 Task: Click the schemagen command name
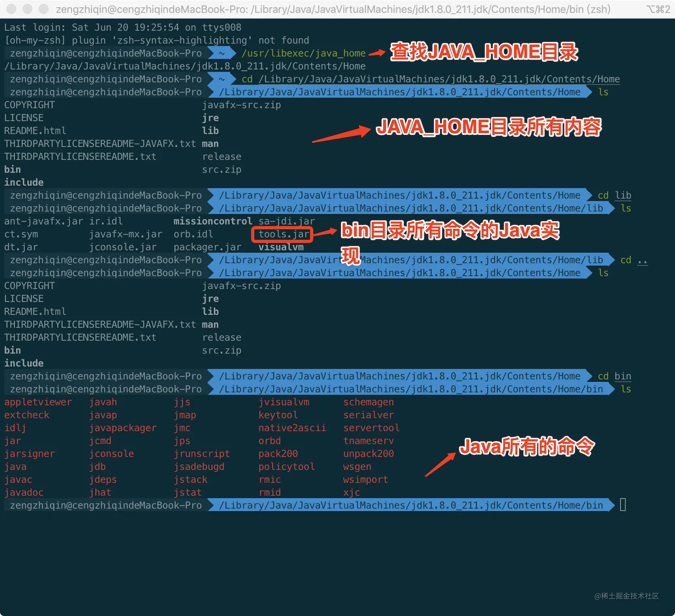click(x=369, y=402)
